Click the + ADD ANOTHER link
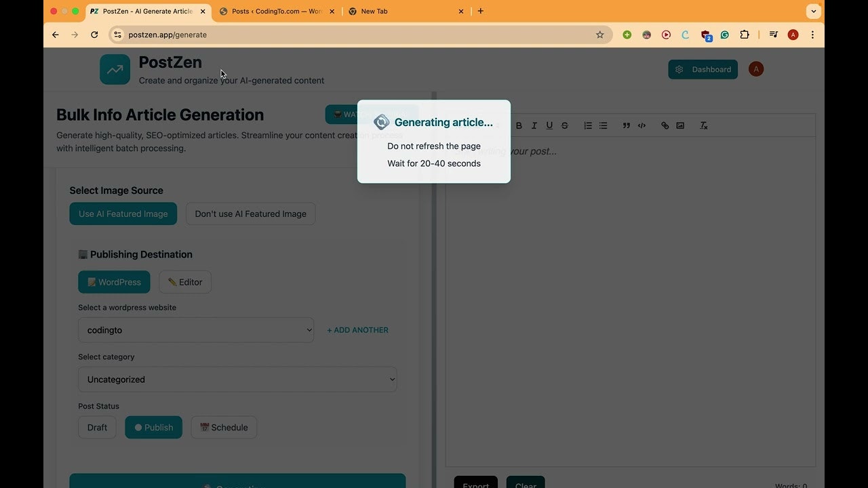 [x=357, y=330]
